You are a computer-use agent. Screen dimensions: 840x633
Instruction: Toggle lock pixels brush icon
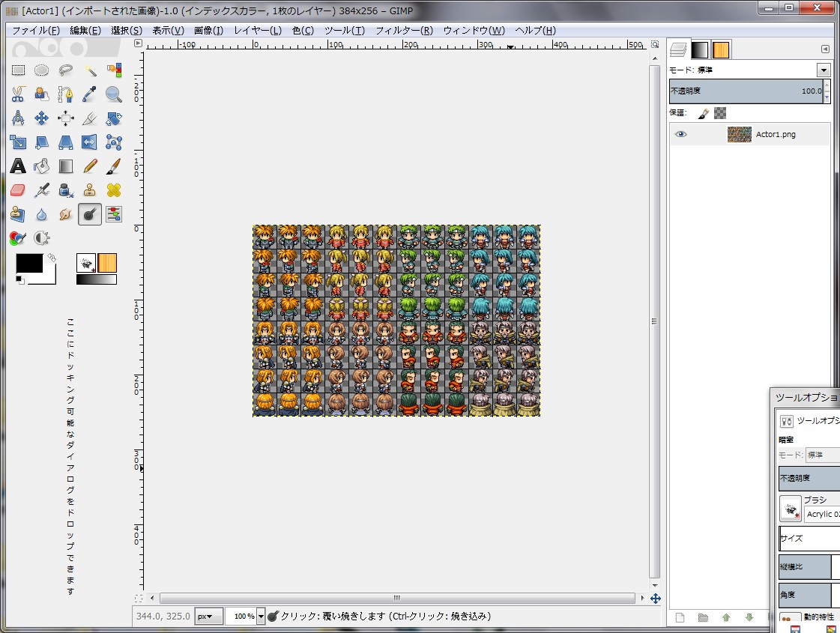704,113
